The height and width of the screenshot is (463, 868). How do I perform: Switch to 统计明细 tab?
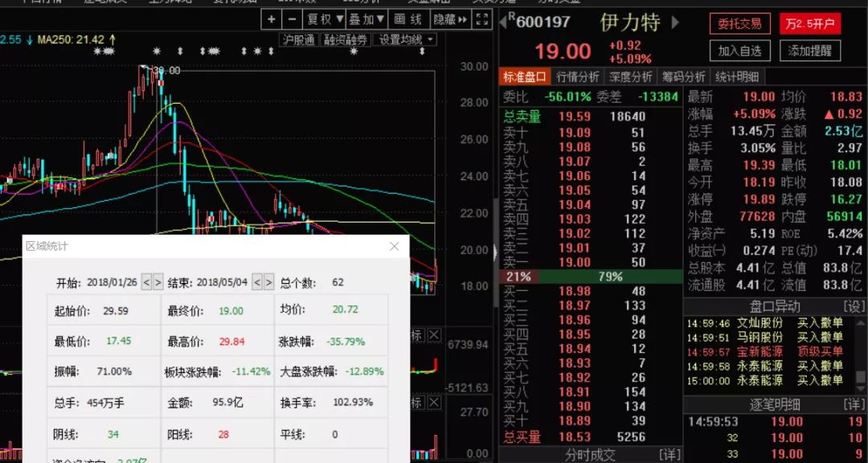point(737,76)
